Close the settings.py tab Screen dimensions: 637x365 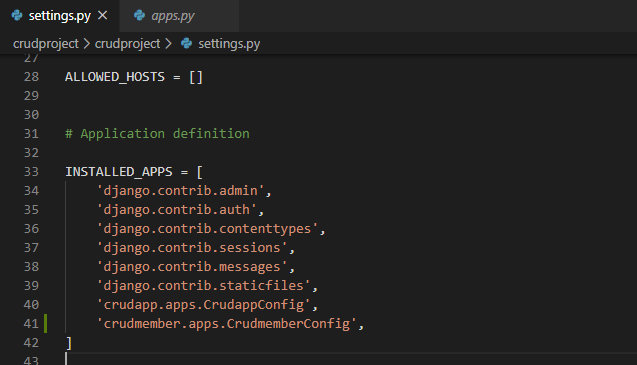click(103, 15)
